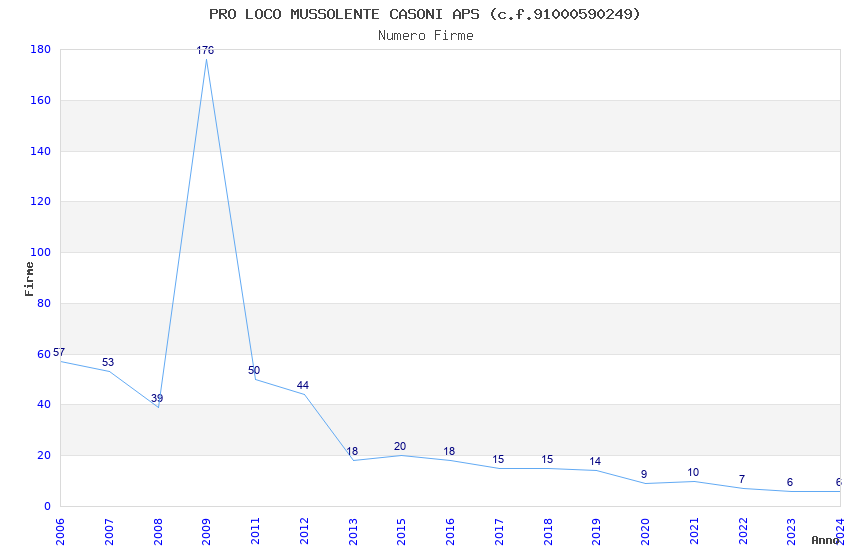Viewport: 850px width, 550px height.
Task: Click the x-axis year label 2007
Action: (x=108, y=531)
